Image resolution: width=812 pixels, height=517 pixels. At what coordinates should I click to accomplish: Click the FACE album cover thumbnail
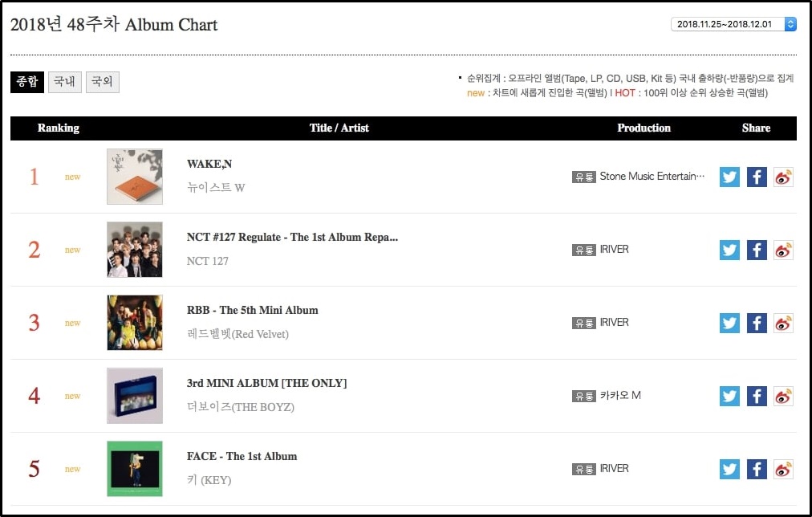tap(135, 469)
